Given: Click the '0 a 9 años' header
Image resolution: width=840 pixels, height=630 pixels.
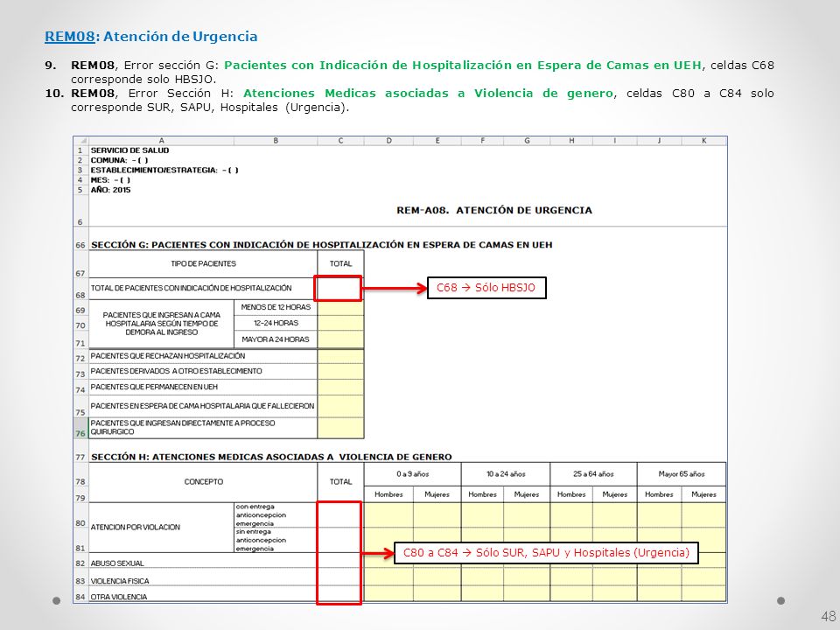Looking at the screenshot, I should [412, 474].
